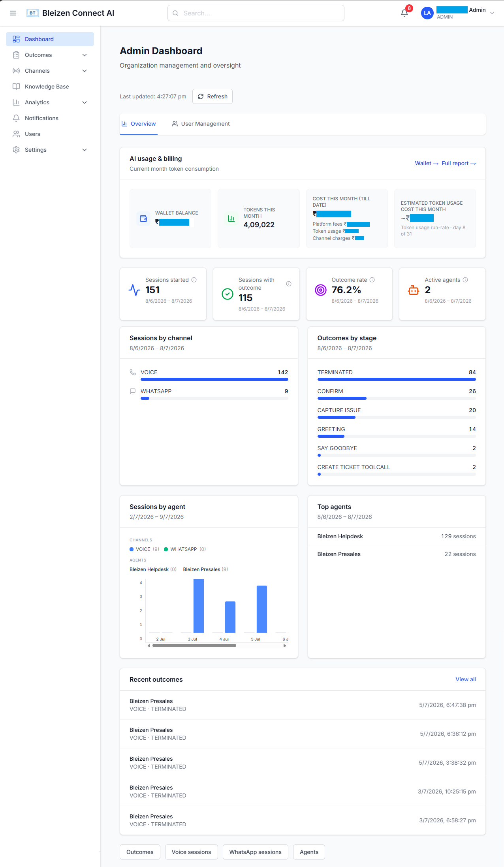Image resolution: width=504 pixels, height=867 pixels.
Task: Click the chat icon beside WHATSAPP channel
Action: click(x=133, y=391)
